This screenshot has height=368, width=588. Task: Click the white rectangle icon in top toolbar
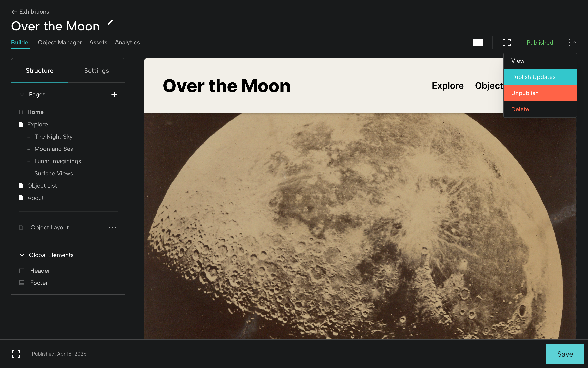pos(478,43)
